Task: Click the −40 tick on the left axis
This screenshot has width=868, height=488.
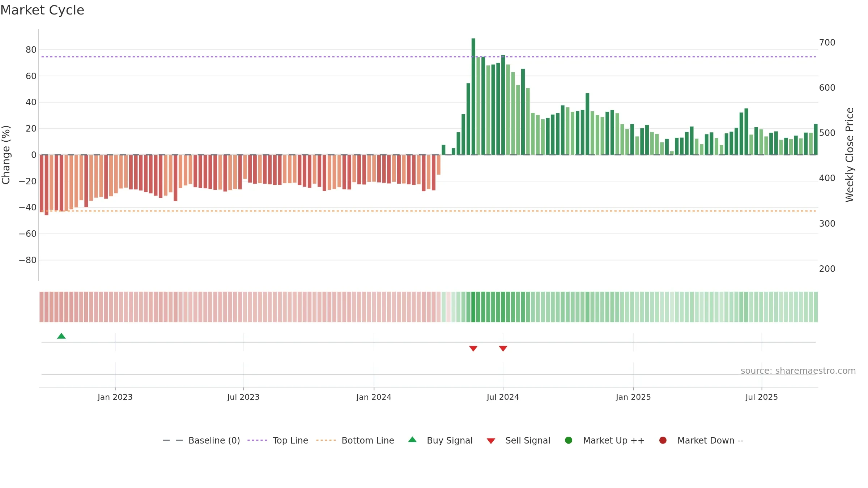Action: (x=28, y=207)
